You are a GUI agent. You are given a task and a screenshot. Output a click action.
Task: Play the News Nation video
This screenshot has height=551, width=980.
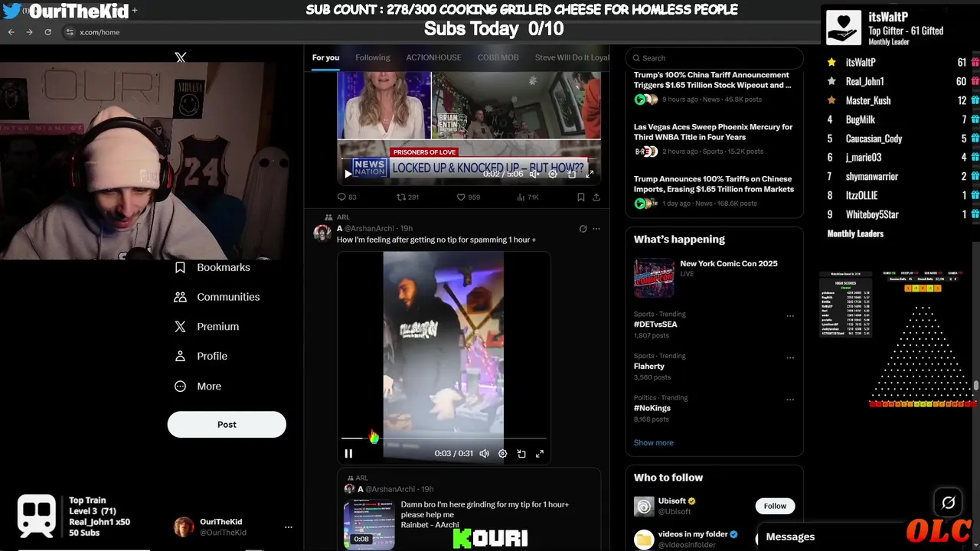(348, 174)
